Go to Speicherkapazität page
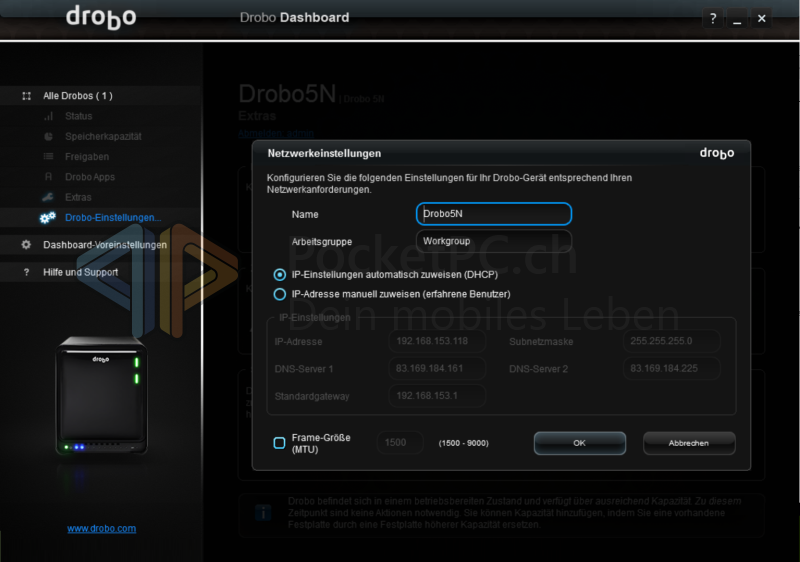 (103, 136)
